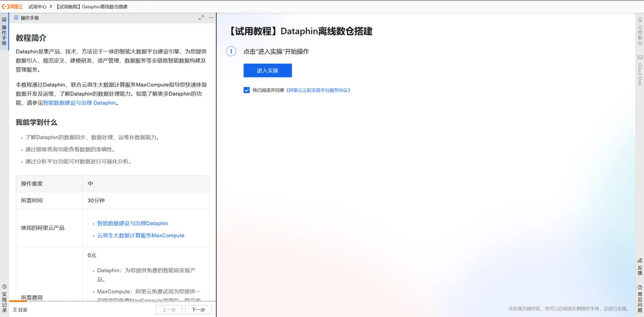Click the Alibaba Cloud logo
Image resolution: width=644 pixels, height=317 pixels.
[12, 6]
